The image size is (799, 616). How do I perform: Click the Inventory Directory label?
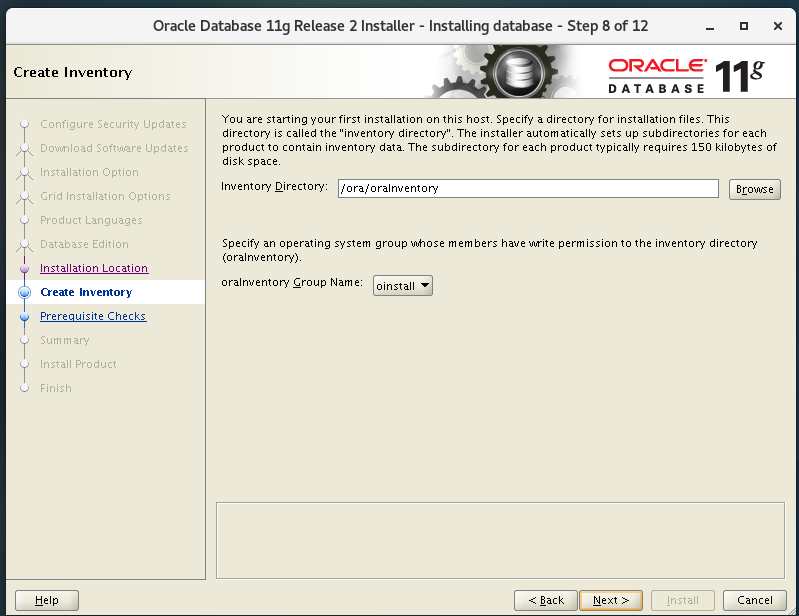click(274, 186)
